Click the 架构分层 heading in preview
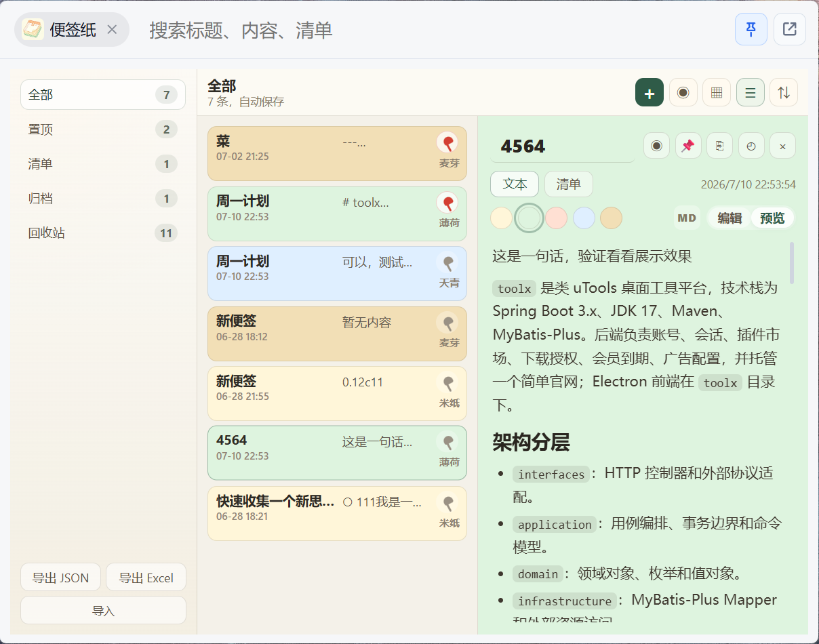This screenshot has width=819, height=644. point(531,443)
